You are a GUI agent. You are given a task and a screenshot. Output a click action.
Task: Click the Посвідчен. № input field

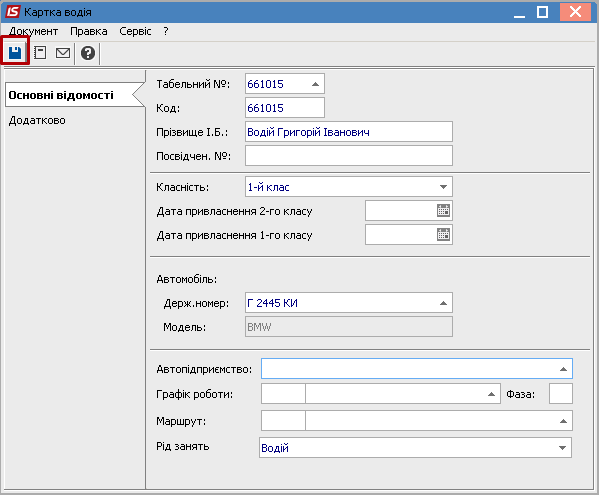tap(349, 156)
